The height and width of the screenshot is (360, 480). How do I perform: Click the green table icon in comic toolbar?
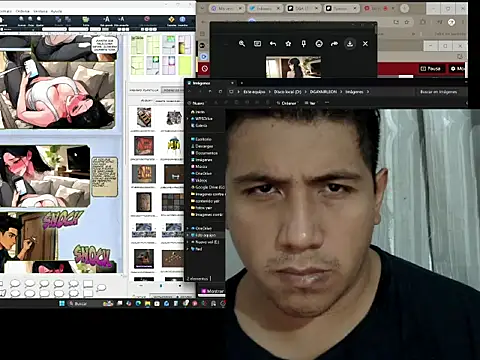click(x=86, y=20)
